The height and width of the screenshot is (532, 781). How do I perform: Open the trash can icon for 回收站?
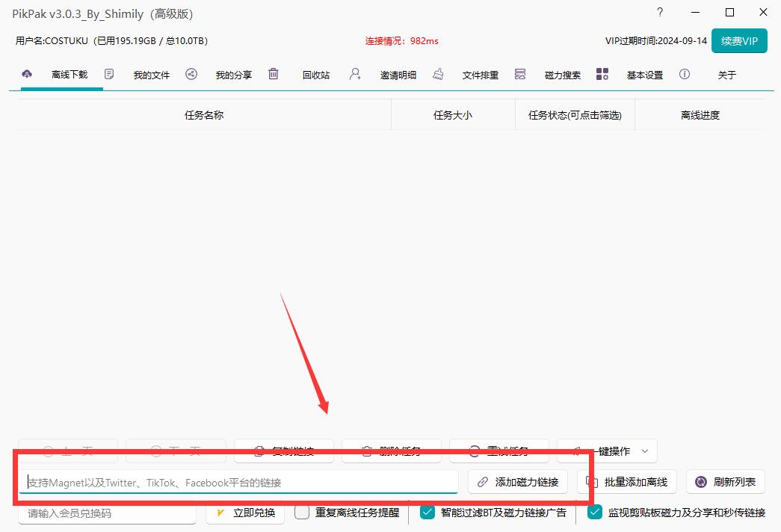pyautogui.click(x=274, y=74)
